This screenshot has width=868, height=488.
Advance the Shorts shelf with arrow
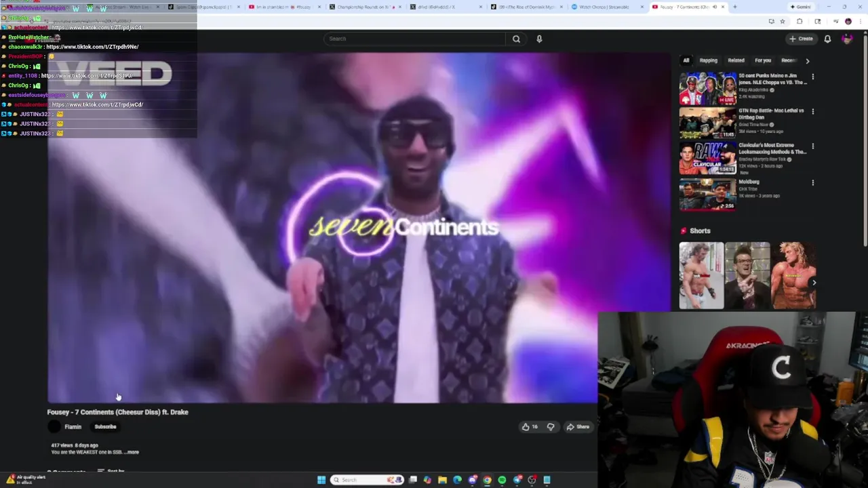(814, 283)
